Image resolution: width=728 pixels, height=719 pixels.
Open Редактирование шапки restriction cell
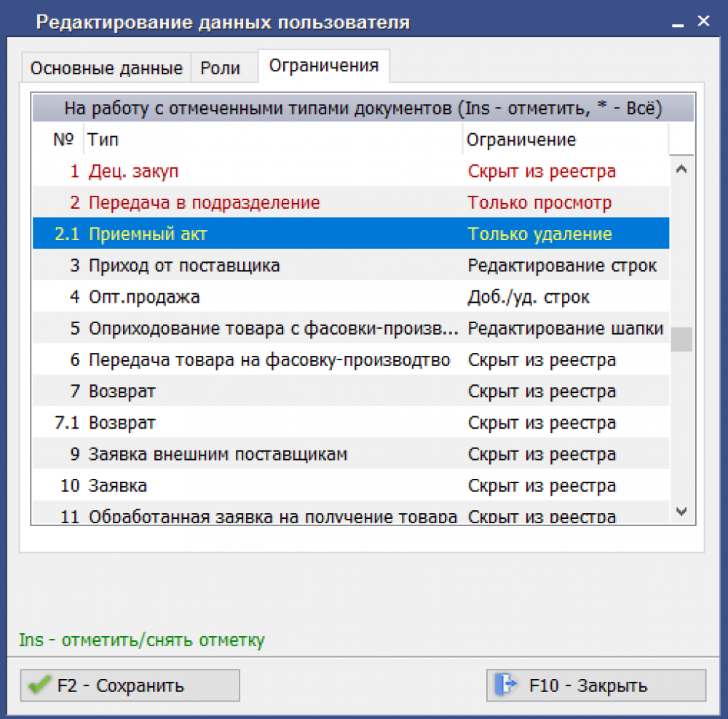pyautogui.click(x=566, y=329)
